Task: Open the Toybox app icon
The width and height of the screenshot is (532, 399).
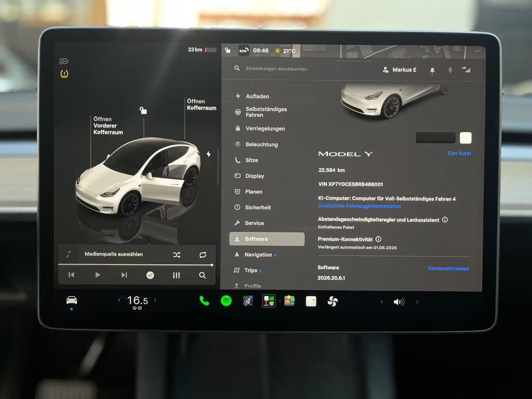Action: pyautogui.click(x=289, y=301)
